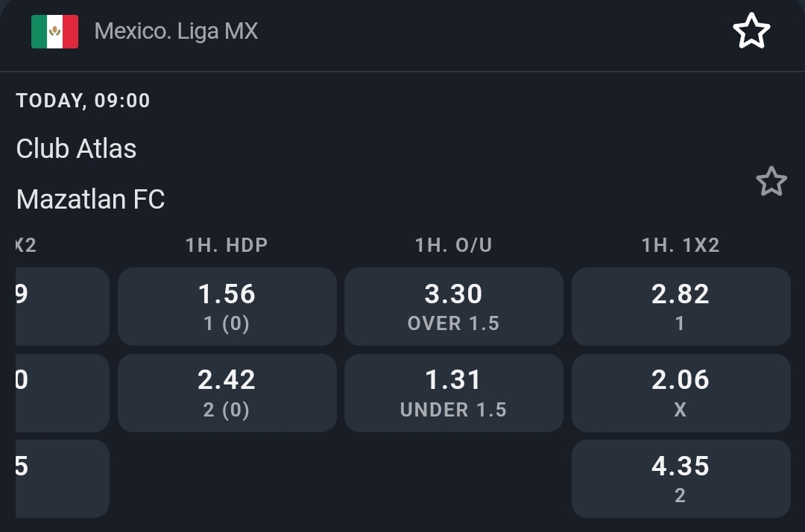Choose first-half home win at 2.82
Screen dimensions: 805x532
click(x=681, y=306)
